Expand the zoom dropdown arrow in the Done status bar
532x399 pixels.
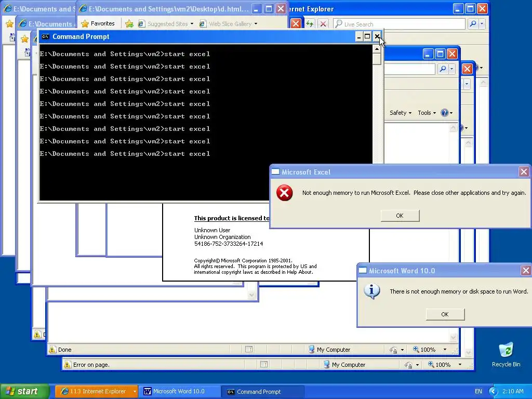(445, 350)
